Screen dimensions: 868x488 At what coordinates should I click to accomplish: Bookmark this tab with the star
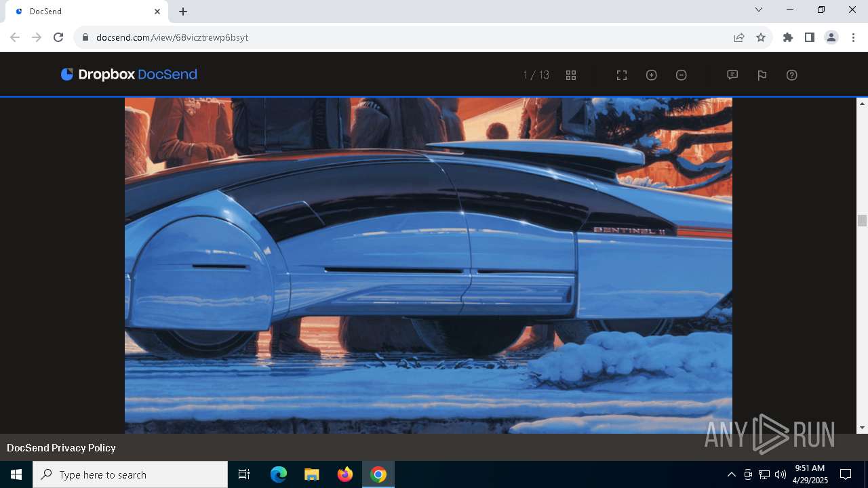pos(761,37)
